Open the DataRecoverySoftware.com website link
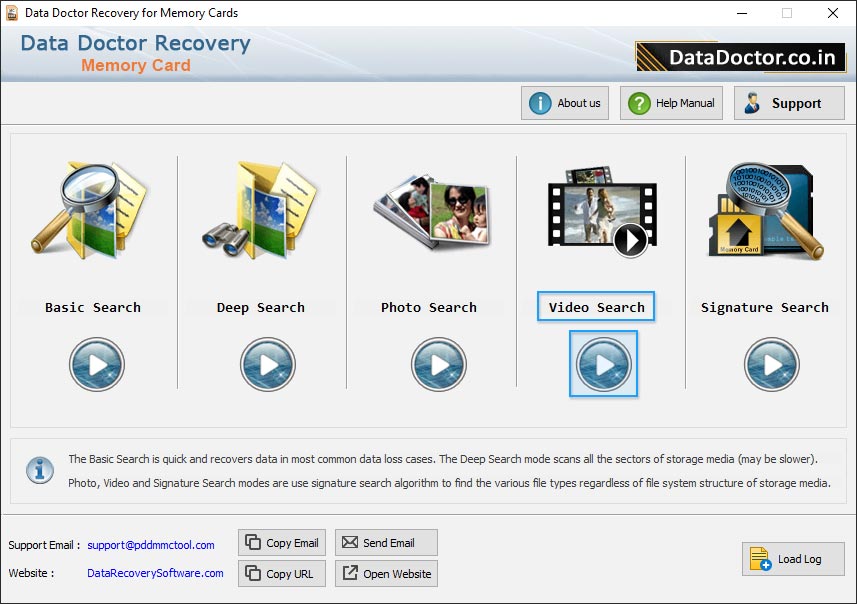 (155, 573)
